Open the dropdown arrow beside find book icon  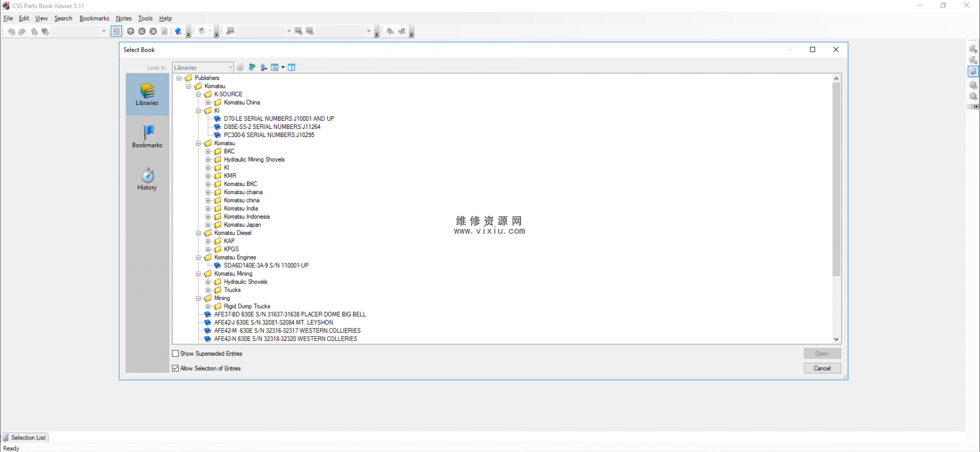(x=283, y=67)
